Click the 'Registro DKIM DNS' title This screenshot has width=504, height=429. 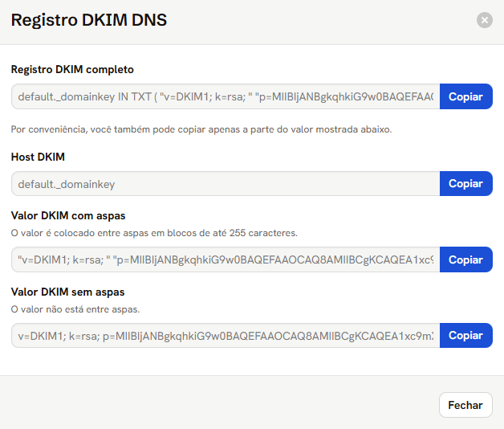(89, 20)
